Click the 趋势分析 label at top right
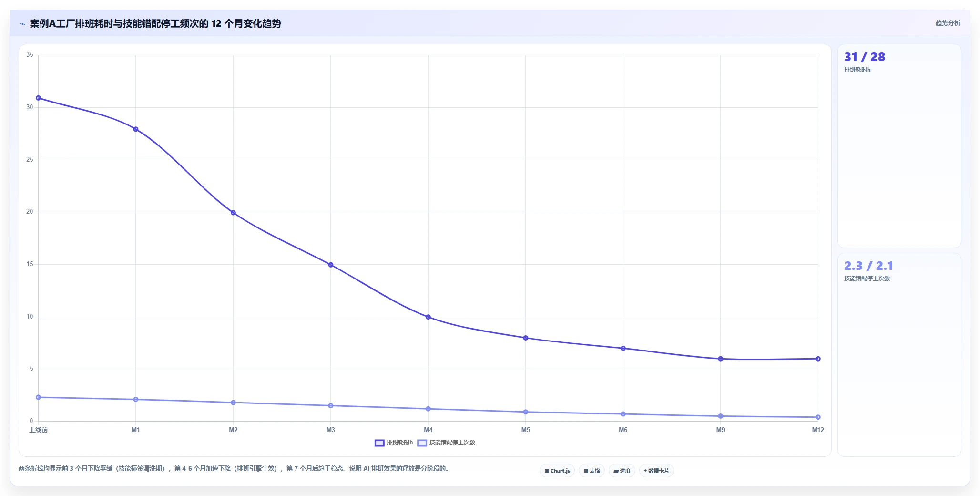Image resolution: width=980 pixels, height=496 pixels. point(948,23)
